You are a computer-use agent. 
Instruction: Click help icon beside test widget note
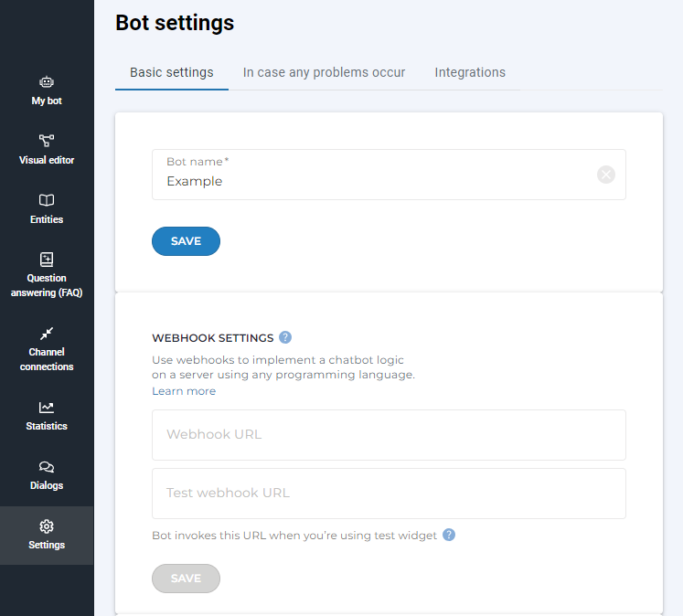449,535
